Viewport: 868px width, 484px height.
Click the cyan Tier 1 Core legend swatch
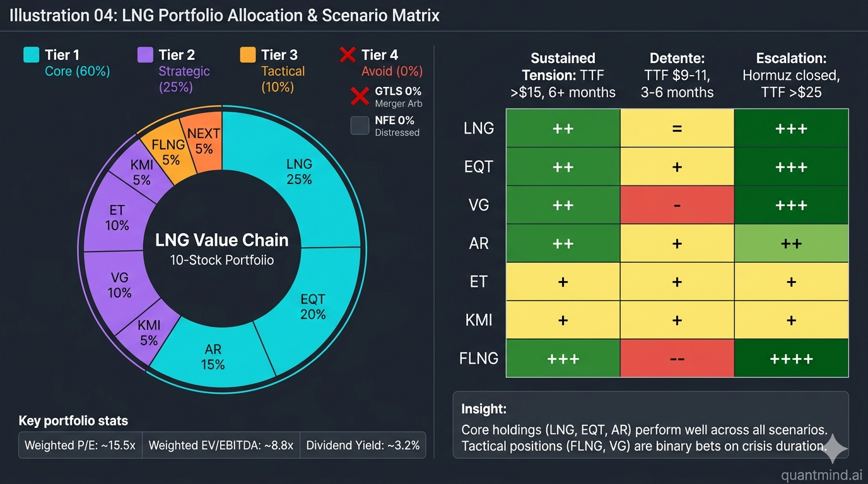click(32, 55)
